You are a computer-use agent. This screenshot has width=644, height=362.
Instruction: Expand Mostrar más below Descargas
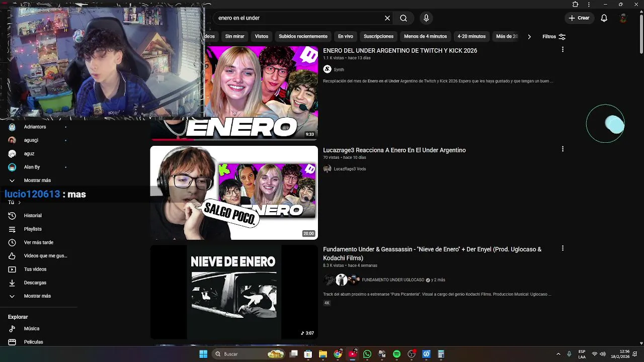click(x=38, y=296)
